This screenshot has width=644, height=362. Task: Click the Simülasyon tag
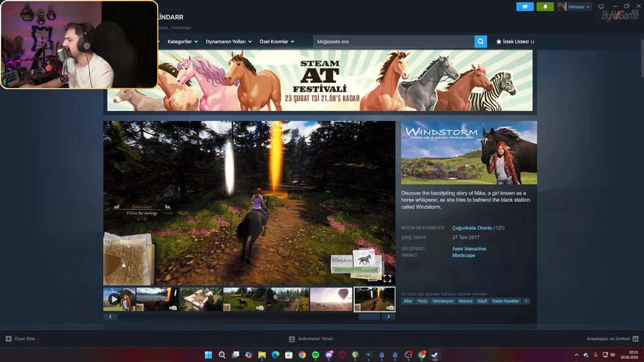[443, 301]
